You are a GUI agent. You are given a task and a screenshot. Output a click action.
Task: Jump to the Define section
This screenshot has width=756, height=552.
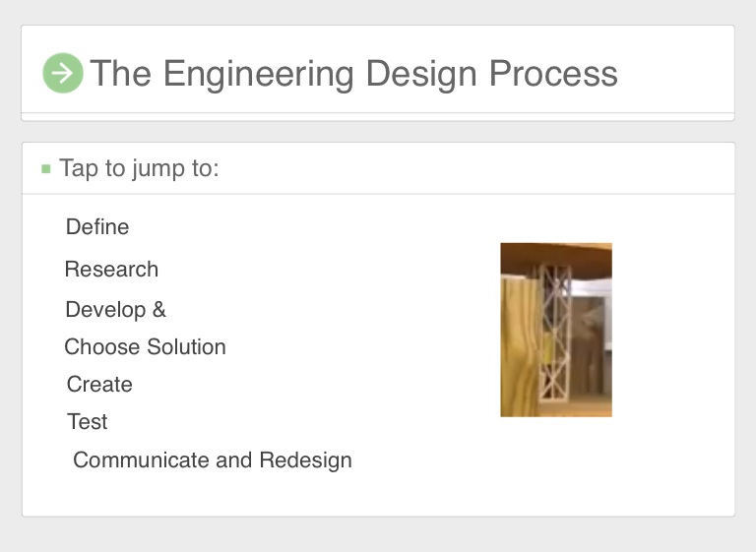click(x=97, y=227)
